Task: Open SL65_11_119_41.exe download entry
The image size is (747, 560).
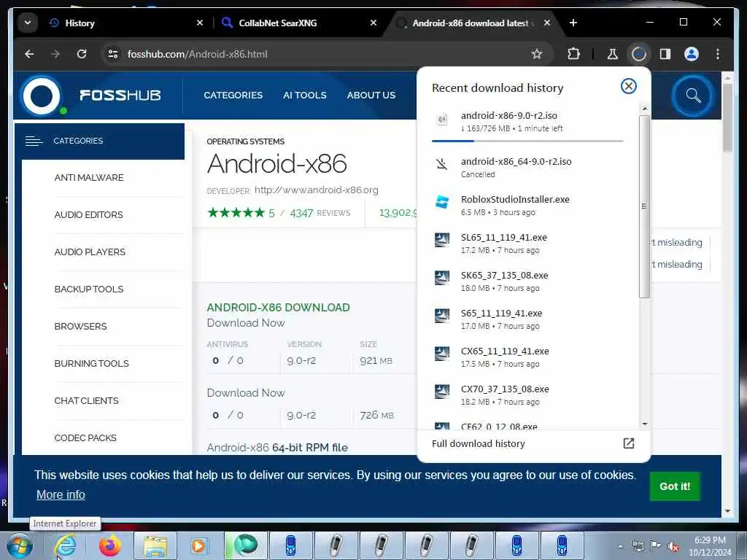Action: pyautogui.click(x=527, y=244)
